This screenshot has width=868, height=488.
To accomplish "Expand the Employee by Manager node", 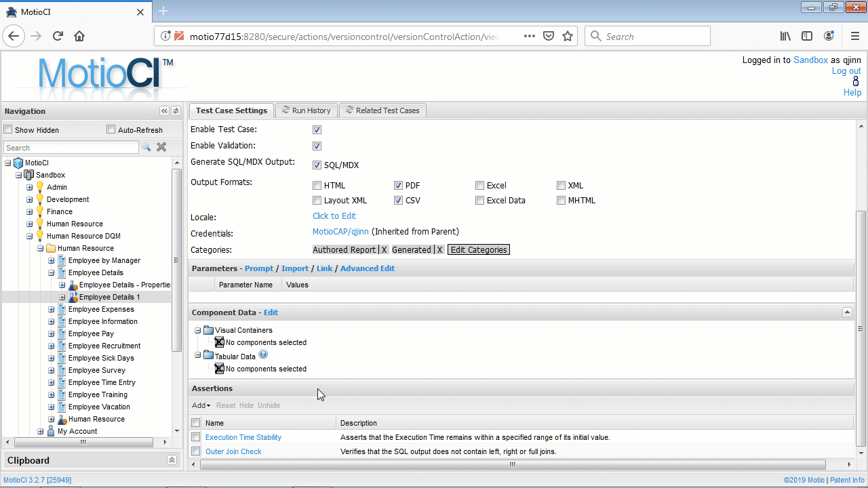I will point(51,260).
